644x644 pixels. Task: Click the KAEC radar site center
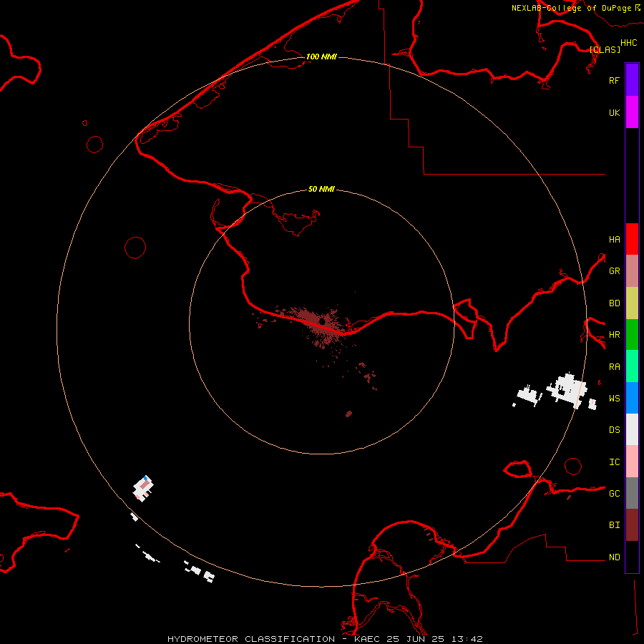(322, 321)
